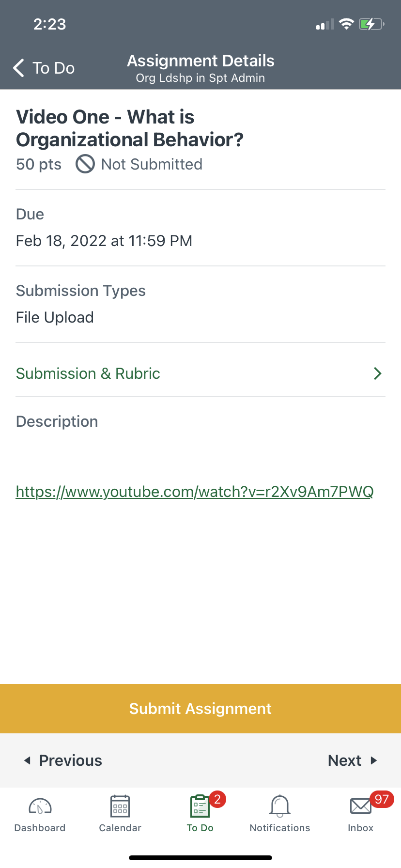The image size is (401, 868).
Task: Expand Submission & Rubric chevron
Action: [x=378, y=373]
